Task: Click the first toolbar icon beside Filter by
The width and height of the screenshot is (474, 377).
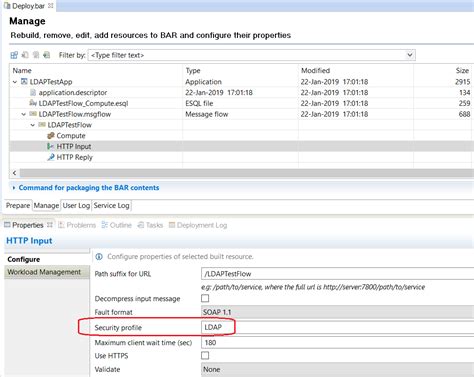Action: [x=14, y=55]
